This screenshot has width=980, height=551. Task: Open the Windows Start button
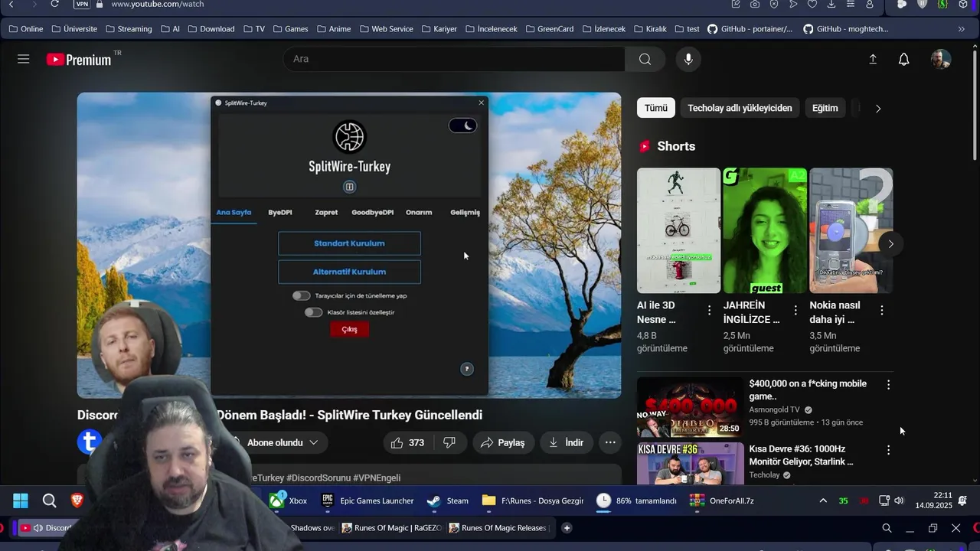(x=21, y=500)
